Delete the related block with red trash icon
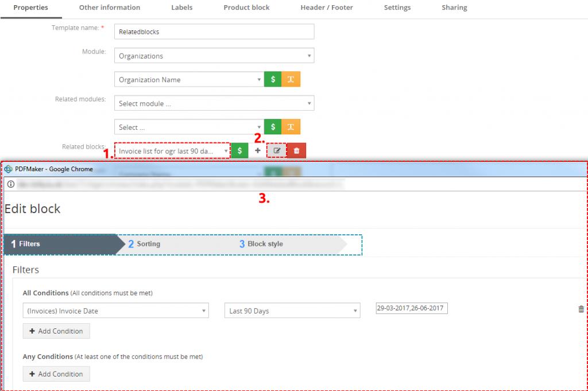Viewport: 588px width, 391px height. [296, 150]
